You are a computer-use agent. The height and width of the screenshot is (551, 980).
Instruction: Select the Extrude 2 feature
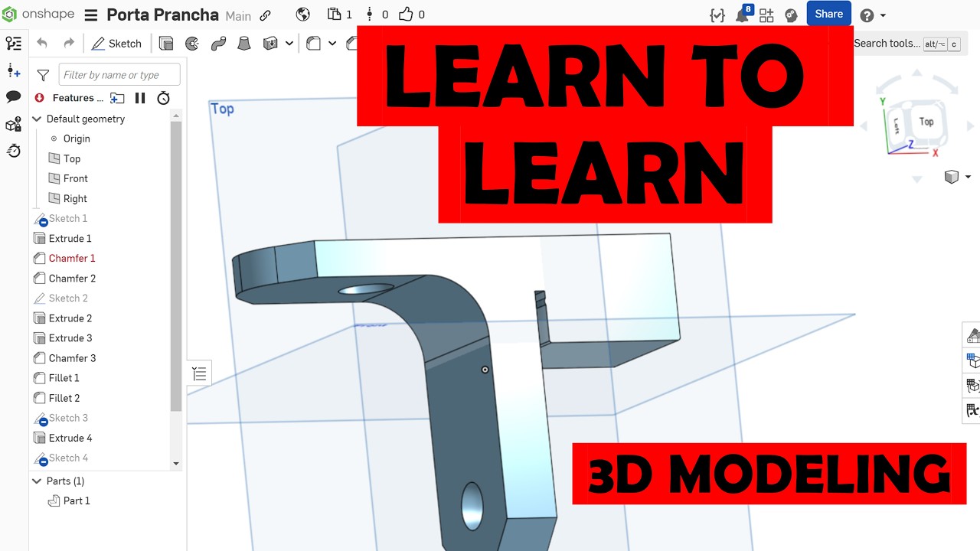[70, 318]
